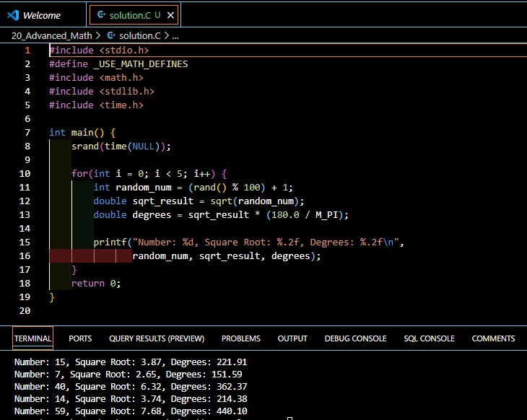Click line number 7 in the gutter
Image resolution: width=527 pixels, height=420 pixels.
coord(27,133)
